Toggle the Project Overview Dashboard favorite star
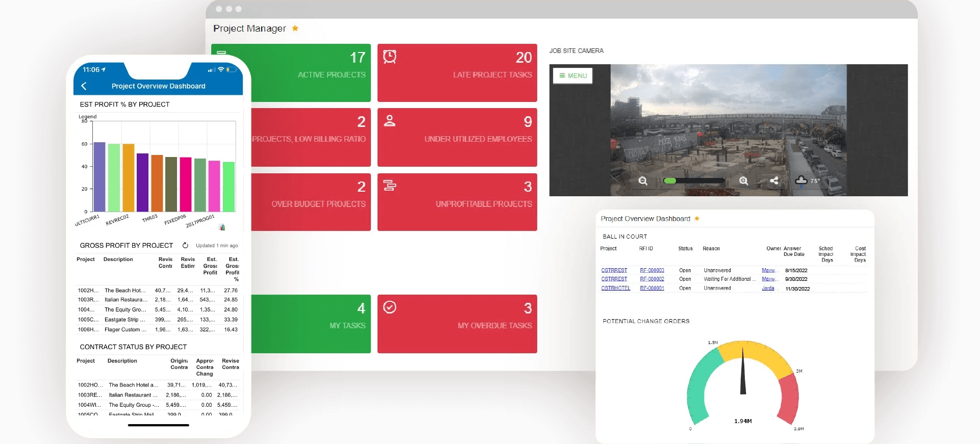The height and width of the screenshot is (444, 980). 697,219
